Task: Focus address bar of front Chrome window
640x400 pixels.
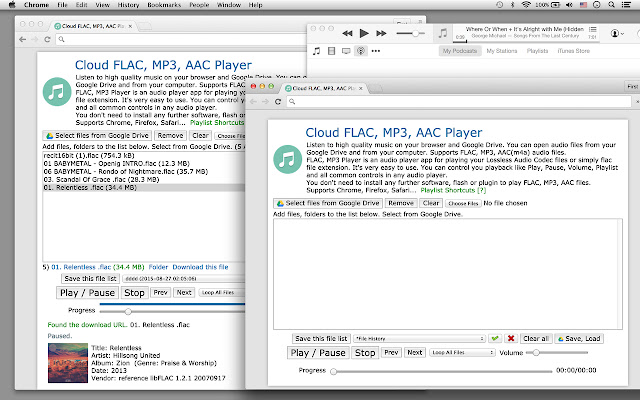Action: point(459,102)
